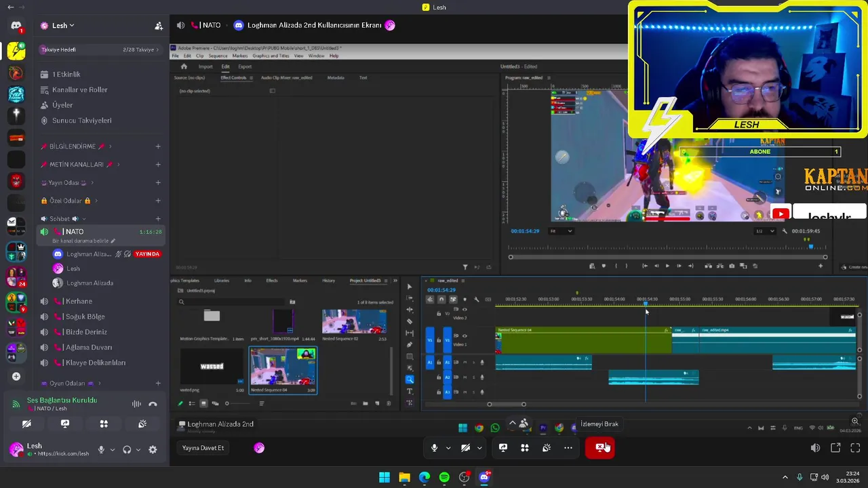The width and height of the screenshot is (868, 488).
Task: Open the History tab in Premiere
Action: (328, 281)
